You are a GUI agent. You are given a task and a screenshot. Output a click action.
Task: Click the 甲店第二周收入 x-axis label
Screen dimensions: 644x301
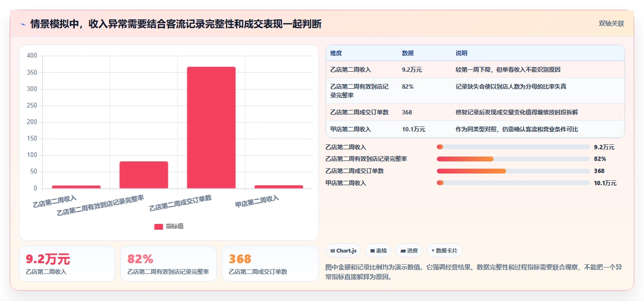click(x=257, y=202)
